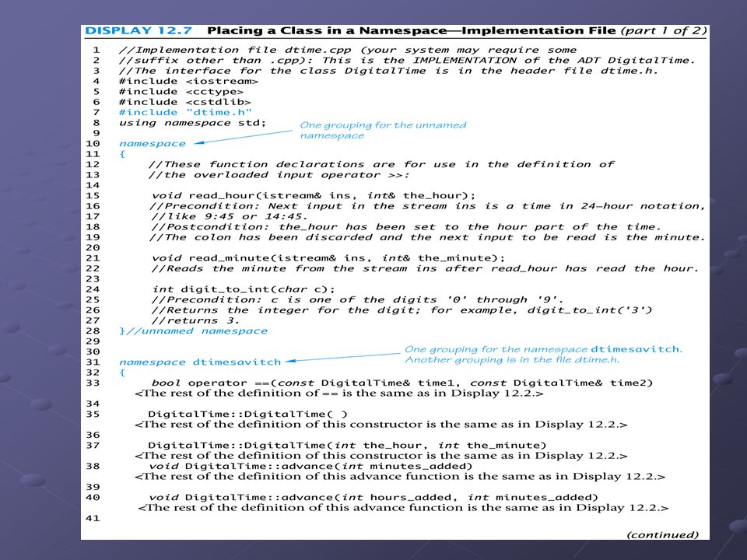Click the blue line '#include "dtime.h"'
This screenshot has width=747, height=560.
pos(185,112)
